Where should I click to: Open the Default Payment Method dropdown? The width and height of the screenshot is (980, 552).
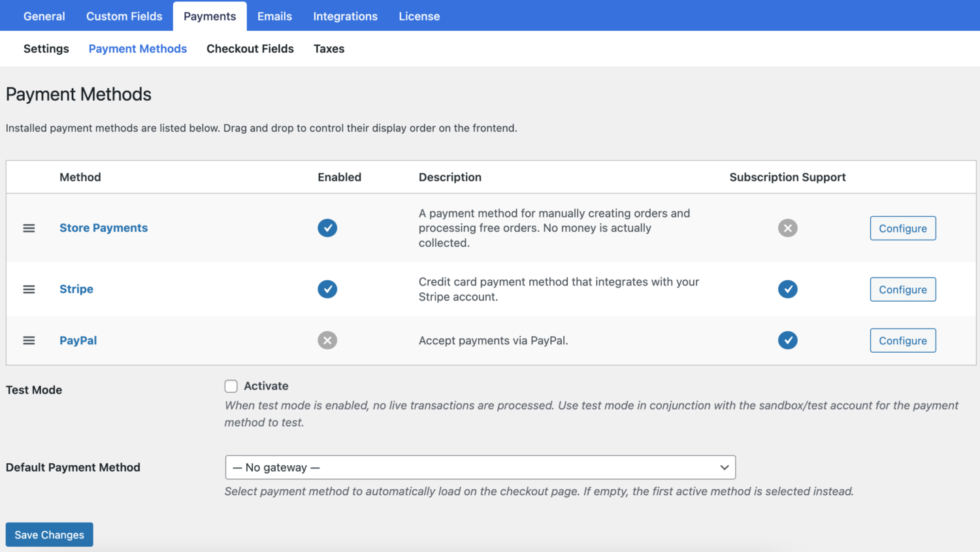point(480,467)
